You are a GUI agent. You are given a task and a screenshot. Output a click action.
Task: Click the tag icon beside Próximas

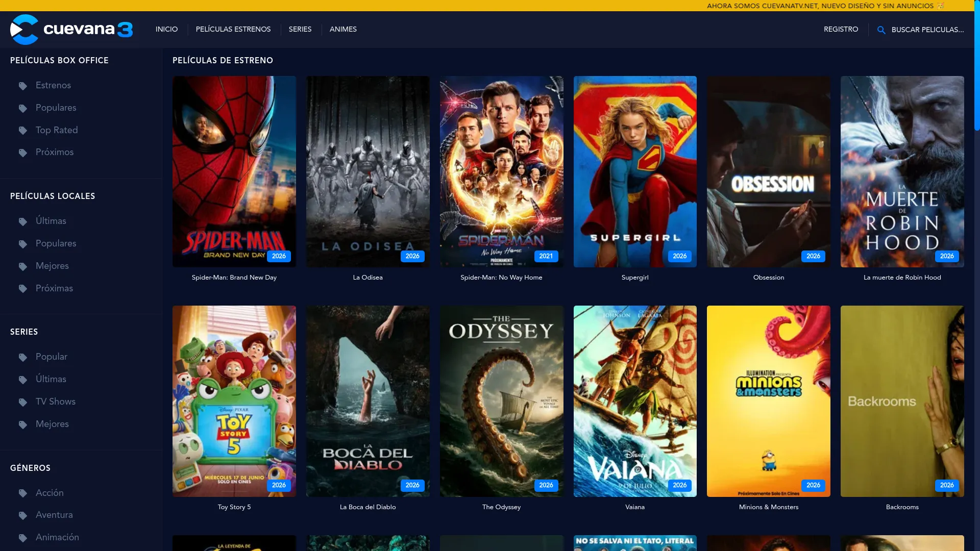point(23,289)
